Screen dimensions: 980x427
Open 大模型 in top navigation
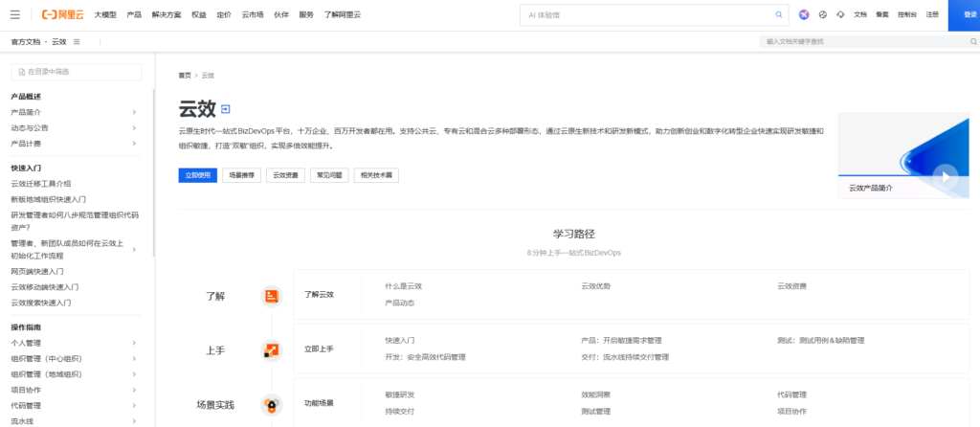pos(105,14)
